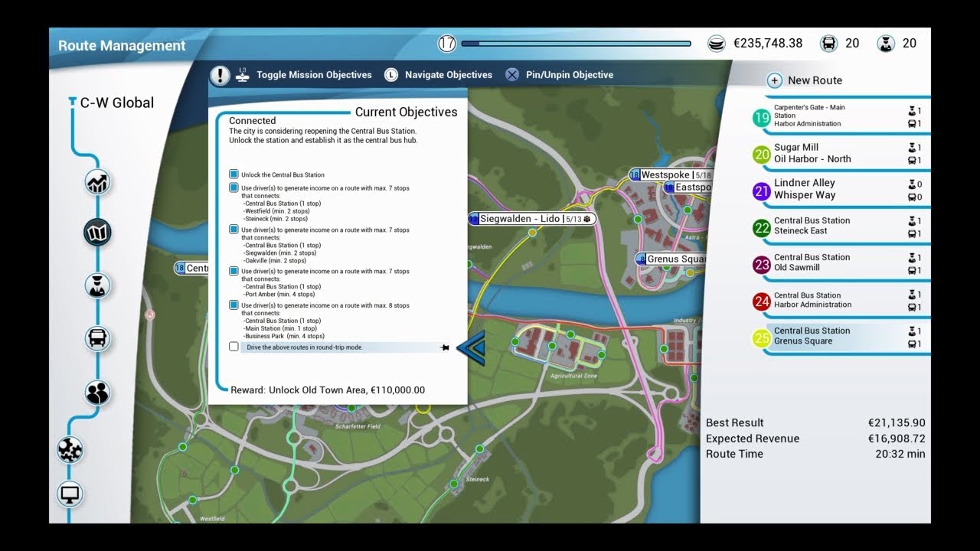Click the Westspoke map stop label
Viewport: 980px width, 551px height.
670,175
